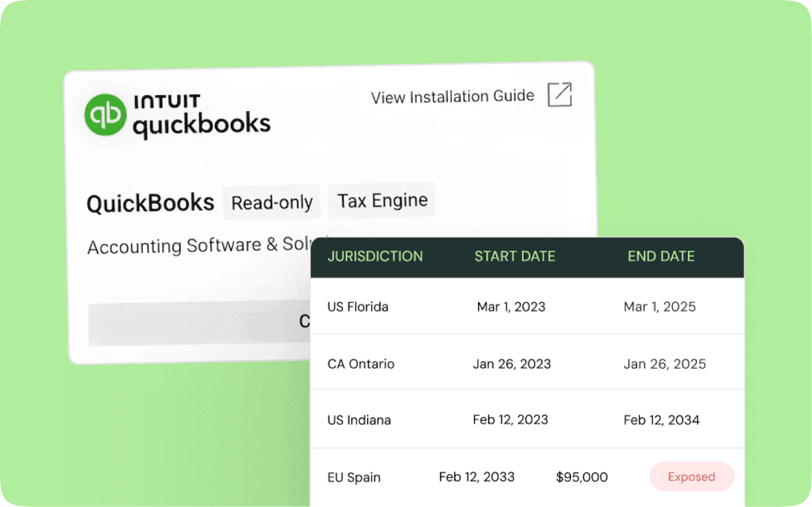This screenshot has height=507, width=812.
Task: Select the EU Spain row
Action: [x=527, y=477]
